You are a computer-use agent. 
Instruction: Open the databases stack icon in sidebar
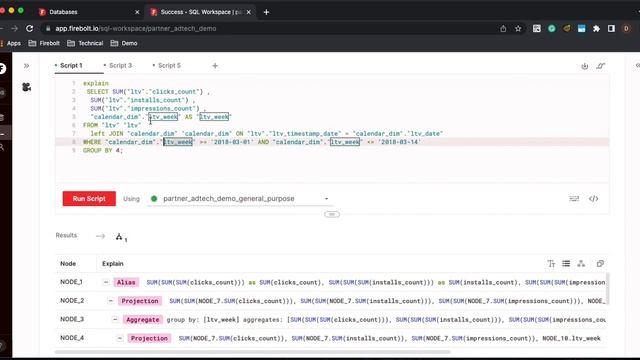click(x=2, y=118)
